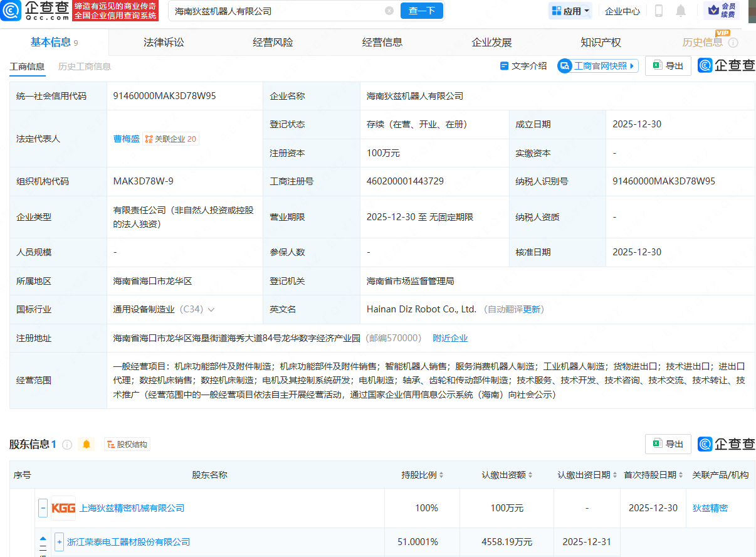This screenshot has height=557, width=756.
Task: Open legal representative 曹梅盛 profile link
Action: pyautogui.click(x=126, y=139)
